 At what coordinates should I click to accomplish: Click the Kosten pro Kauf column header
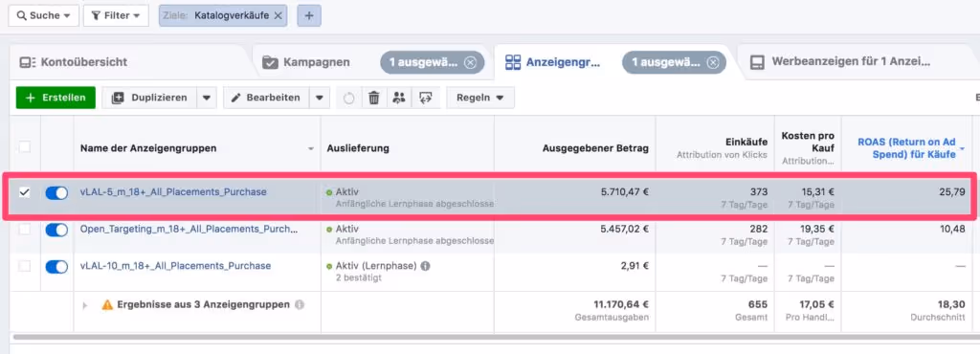[808, 142]
